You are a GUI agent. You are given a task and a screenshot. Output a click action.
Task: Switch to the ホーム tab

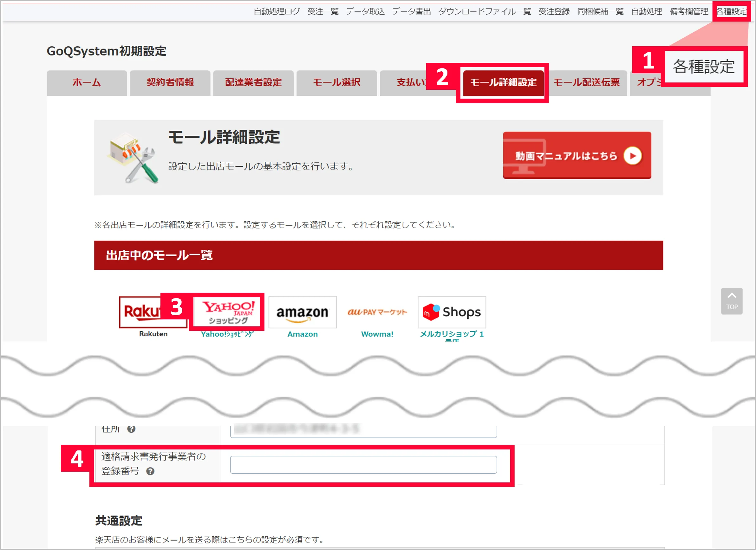[87, 82]
